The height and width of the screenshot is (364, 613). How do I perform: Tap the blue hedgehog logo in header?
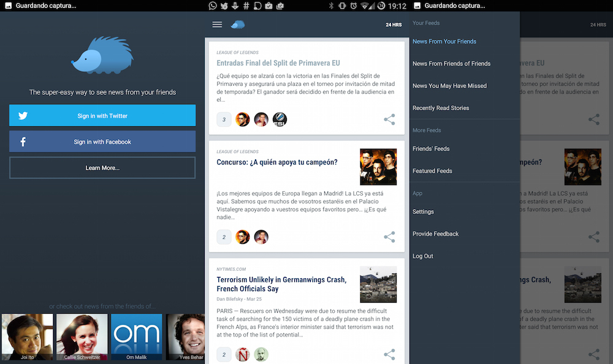[x=238, y=25]
